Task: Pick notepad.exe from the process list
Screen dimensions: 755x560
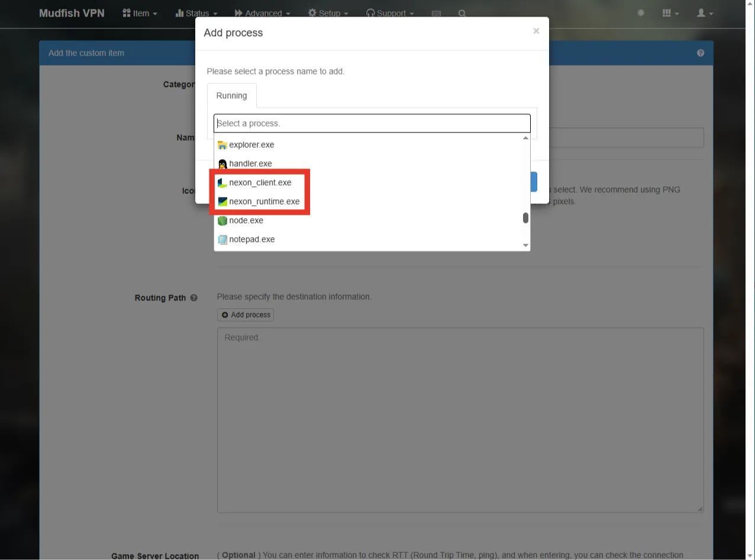Action: pyautogui.click(x=368, y=239)
